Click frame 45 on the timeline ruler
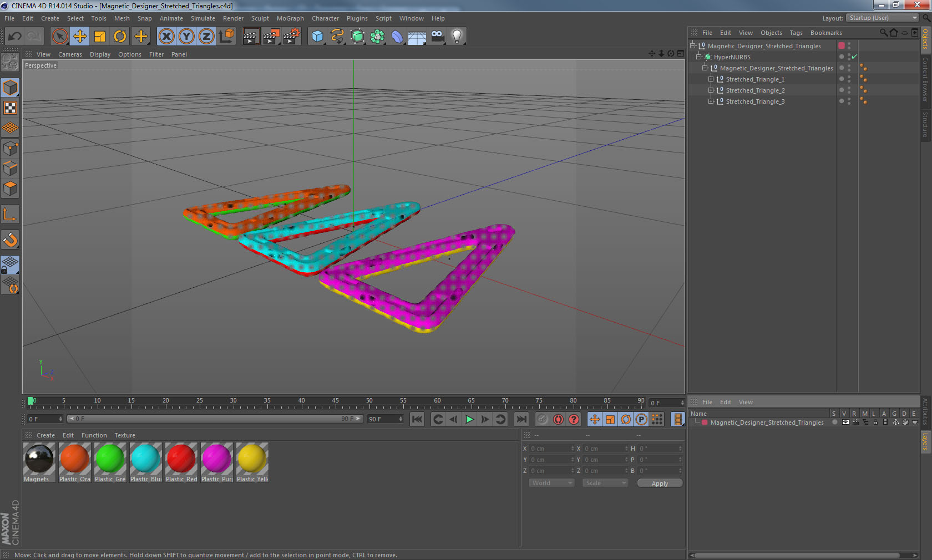The height and width of the screenshot is (560, 932). 335,401
